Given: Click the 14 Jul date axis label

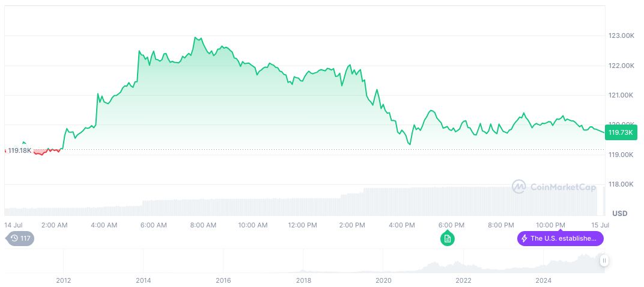Looking at the screenshot, I should tap(13, 225).
